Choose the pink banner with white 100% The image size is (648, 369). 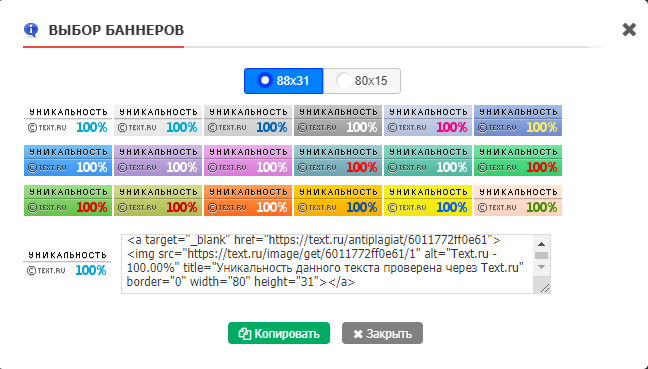(248, 160)
